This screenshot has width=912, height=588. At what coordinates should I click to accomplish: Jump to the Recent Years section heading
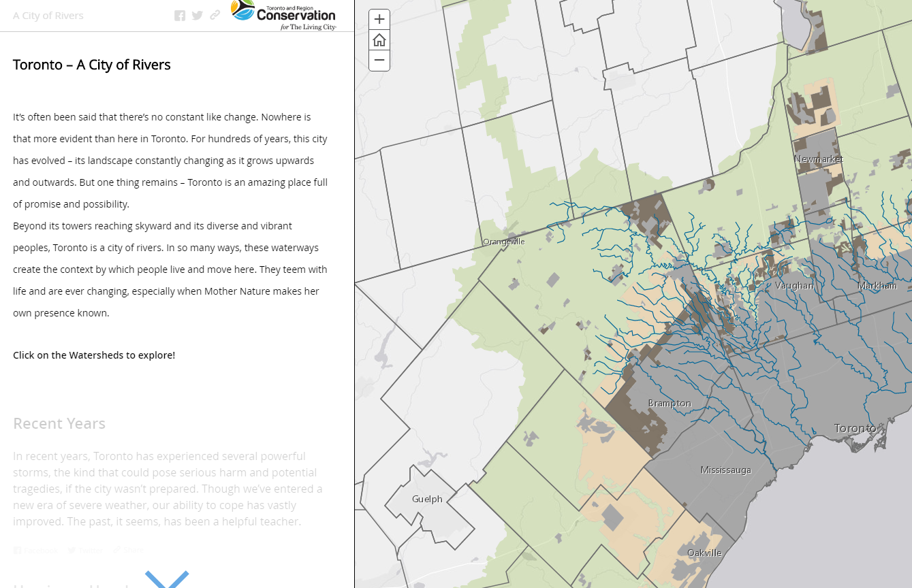coord(59,423)
